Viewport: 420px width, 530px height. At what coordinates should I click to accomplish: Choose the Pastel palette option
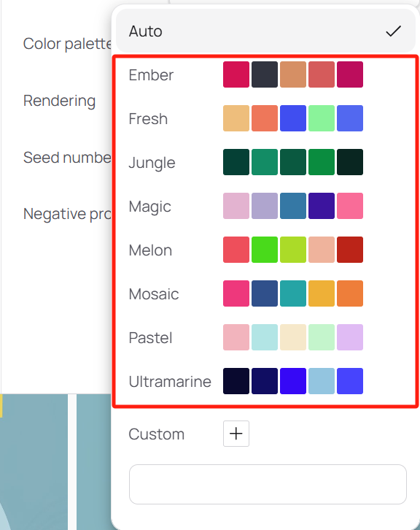(x=265, y=337)
